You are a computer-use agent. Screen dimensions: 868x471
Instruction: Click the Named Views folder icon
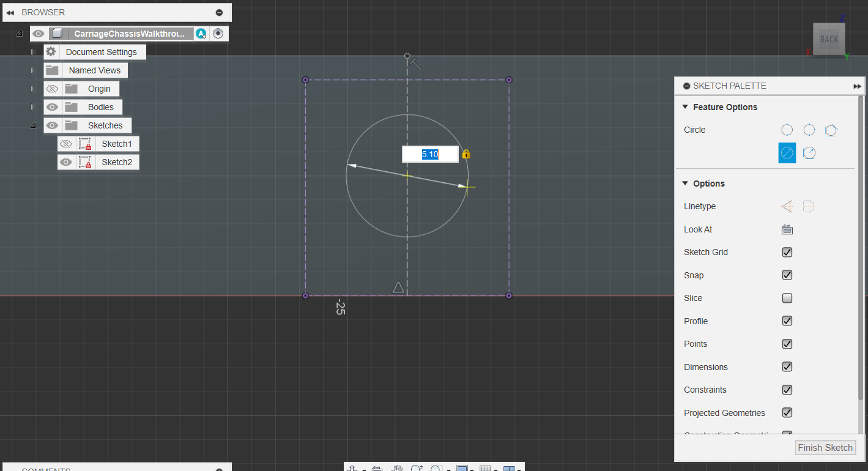click(x=52, y=70)
